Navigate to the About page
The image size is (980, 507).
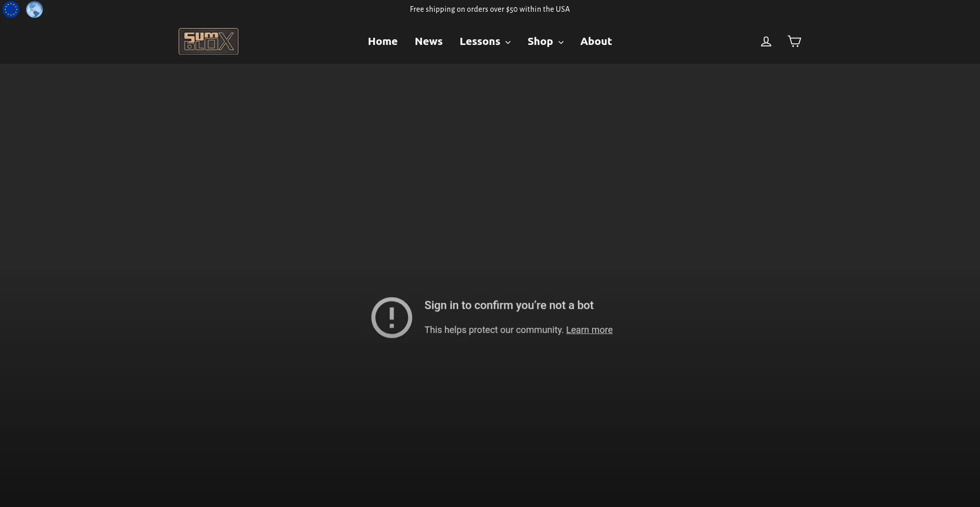(x=596, y=41)
